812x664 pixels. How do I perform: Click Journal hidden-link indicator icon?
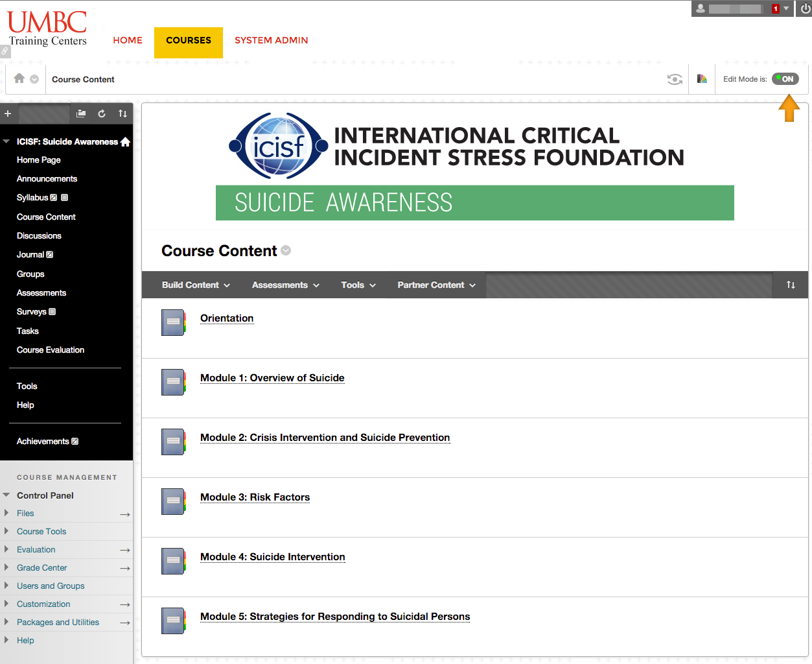[50, 255]
